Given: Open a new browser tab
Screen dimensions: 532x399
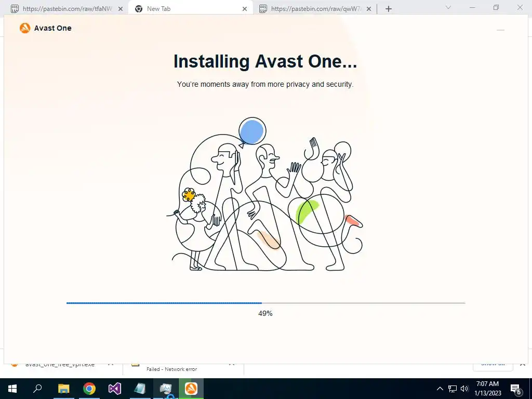Looking at the screenshot, I should (389, 9).
